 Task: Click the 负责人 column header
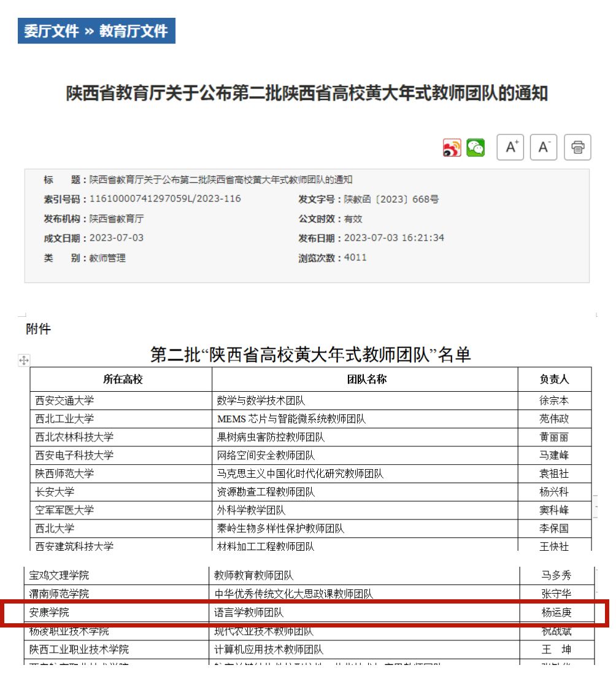(x=554, y=379)
